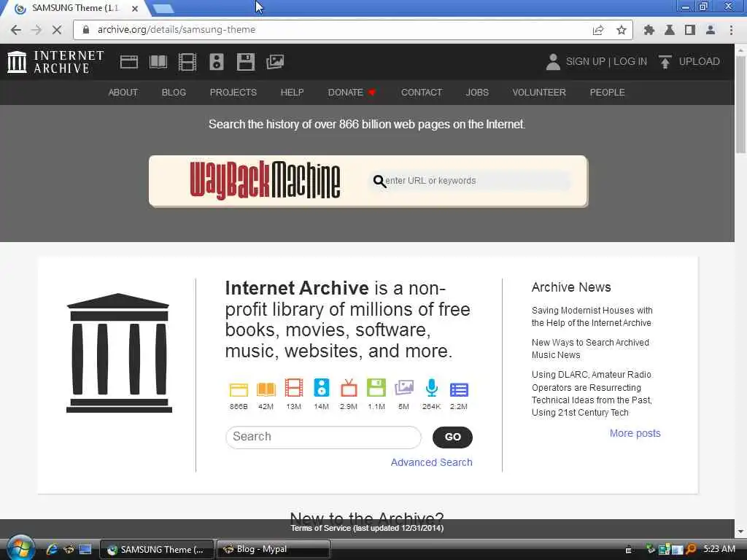Click the taskbar clock showing 5:23 AM
Viewport: 747px width, 560px height.
point(719,549)
